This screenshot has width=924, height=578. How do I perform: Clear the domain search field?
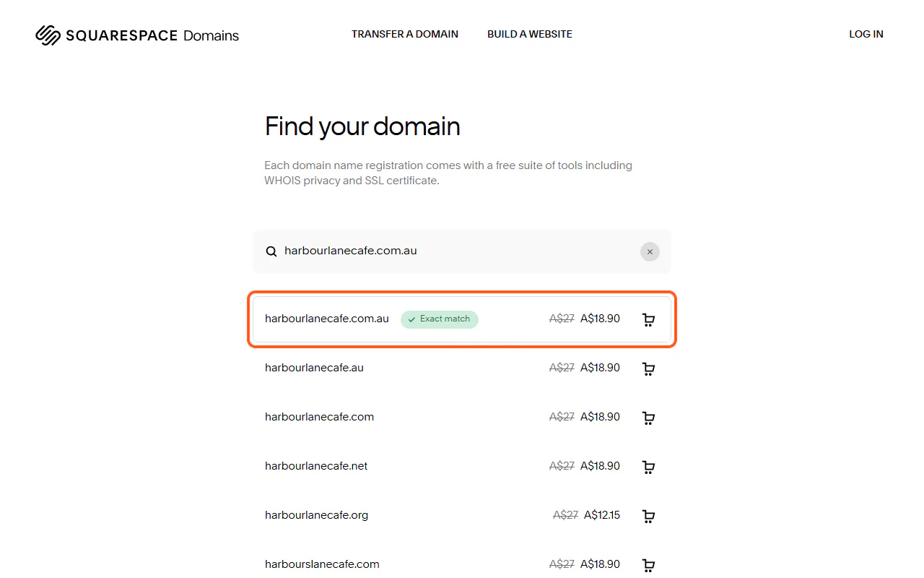pos(650,251)
